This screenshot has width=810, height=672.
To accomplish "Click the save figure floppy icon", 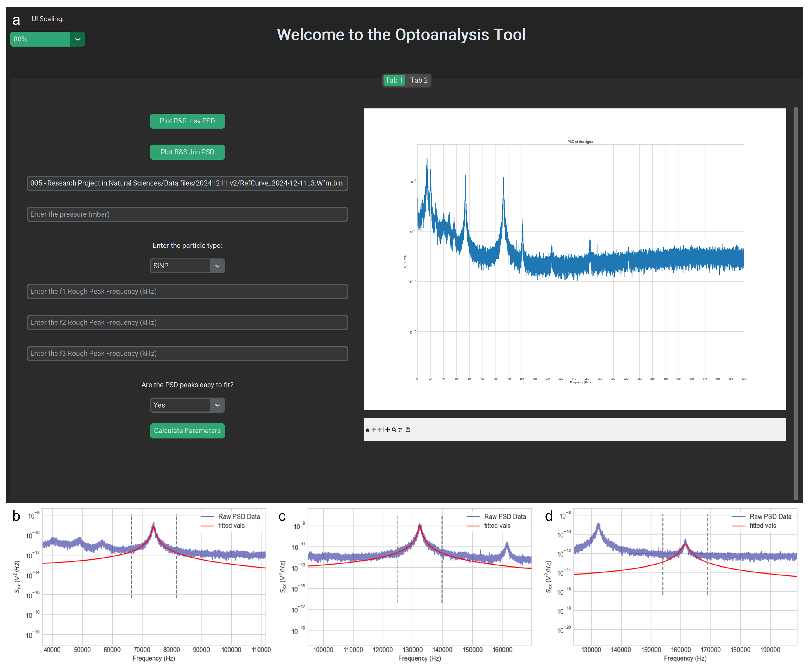I will [408, 430].
